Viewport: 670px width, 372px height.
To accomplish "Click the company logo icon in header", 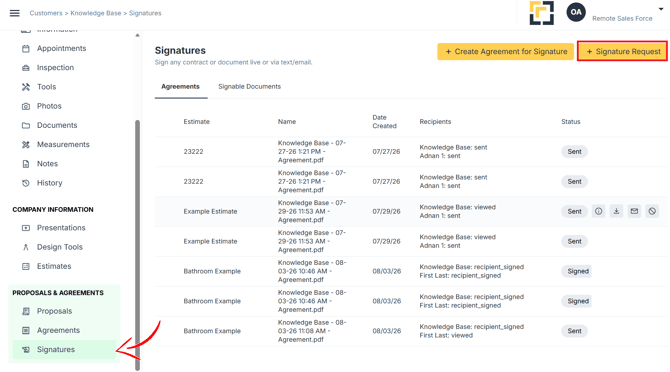I will (x=541, y=13).
